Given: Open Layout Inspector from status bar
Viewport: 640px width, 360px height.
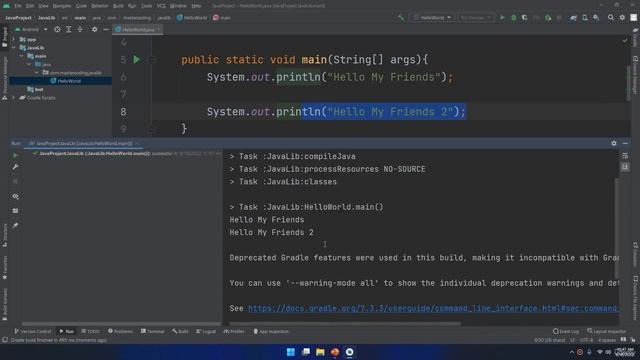Looking at the screenshot, I should [x=607, y=331].
